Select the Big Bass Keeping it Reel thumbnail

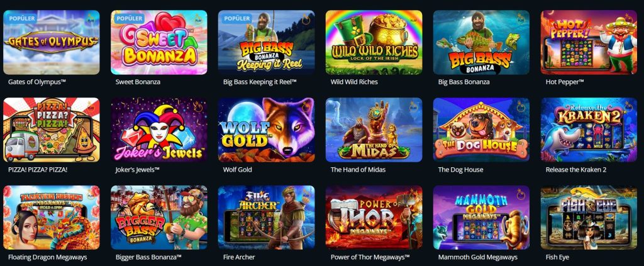[267, 42]
